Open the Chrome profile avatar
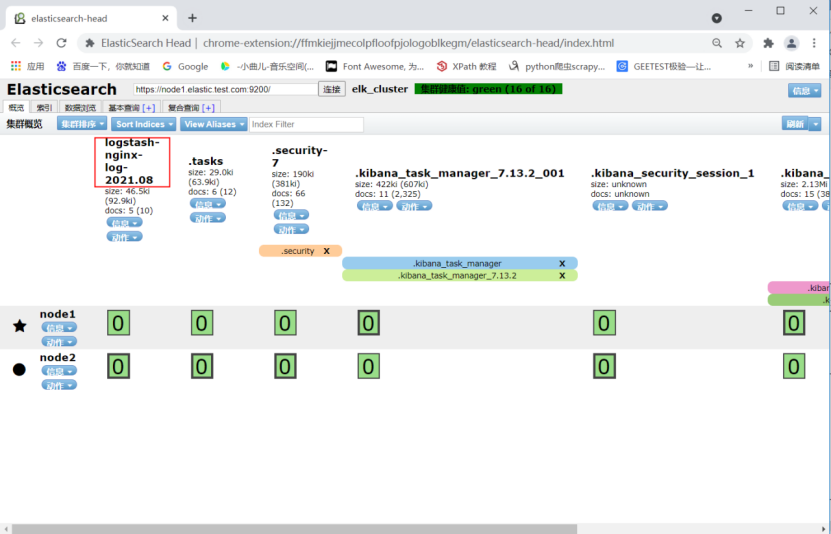This screenshot has height=534, width=831. tap(791, 43)
